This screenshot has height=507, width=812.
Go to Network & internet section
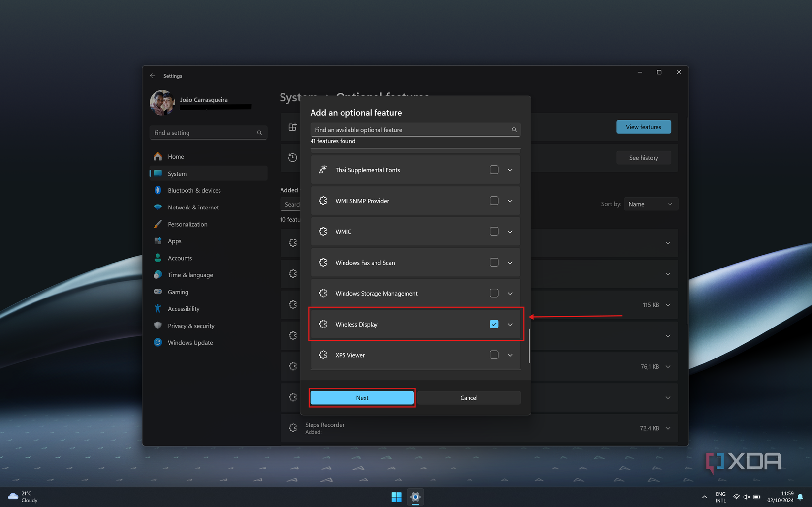[x=193, y=208]
